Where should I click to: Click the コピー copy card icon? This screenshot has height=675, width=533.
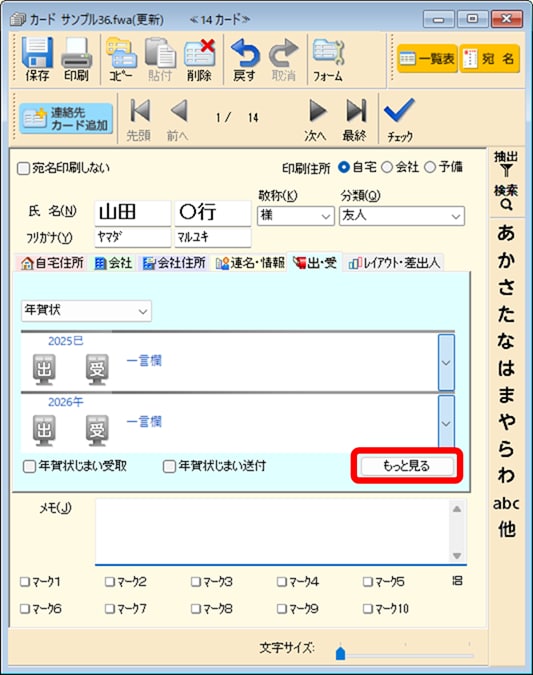(121, 53)
